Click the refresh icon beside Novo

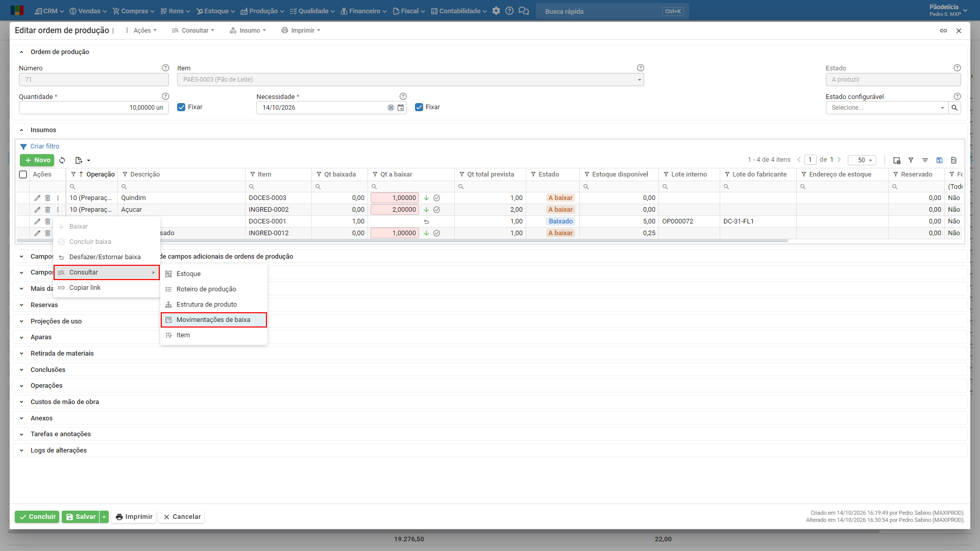(62, 160)
